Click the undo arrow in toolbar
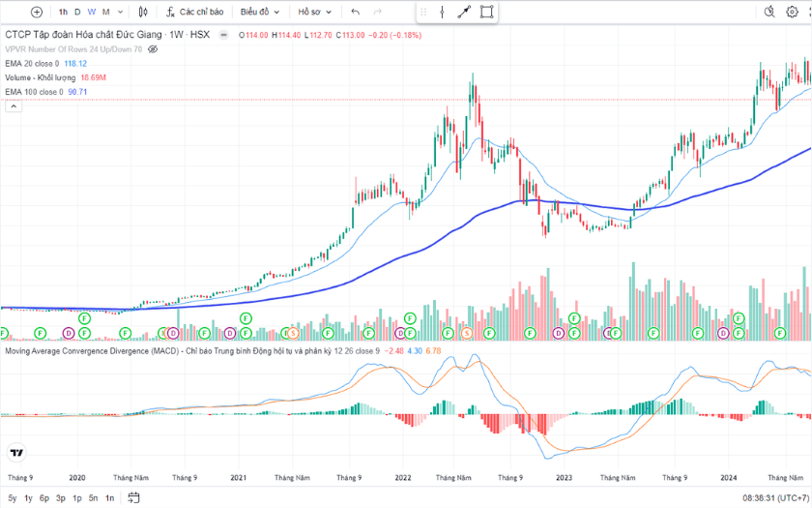812x508 pixels. [x=356, y=13]
